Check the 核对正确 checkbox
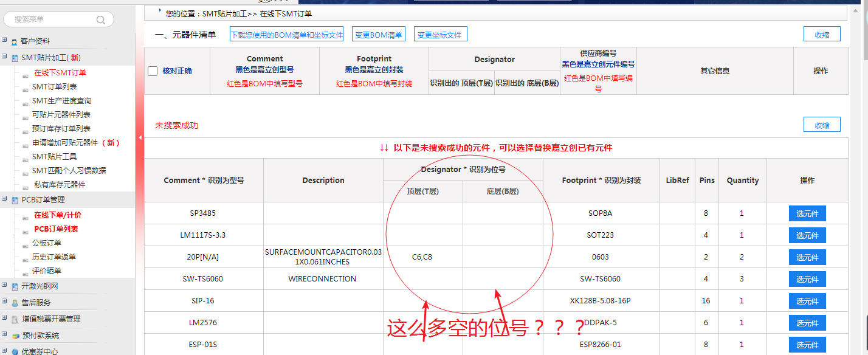 click(x=153, y=71)
